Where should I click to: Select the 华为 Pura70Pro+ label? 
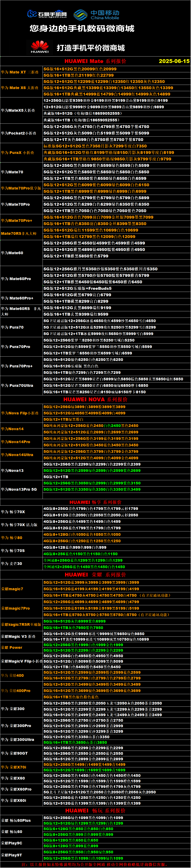(x=17, y=366)
